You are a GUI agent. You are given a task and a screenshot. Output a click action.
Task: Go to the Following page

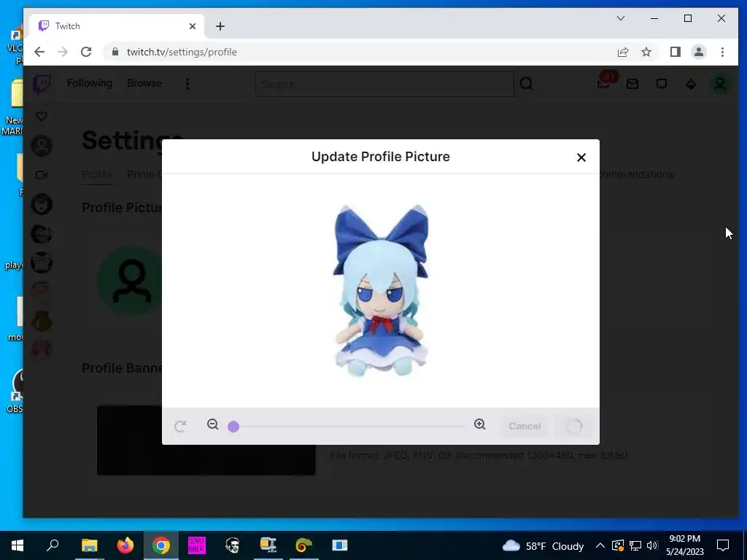click(x=90, y=83)
